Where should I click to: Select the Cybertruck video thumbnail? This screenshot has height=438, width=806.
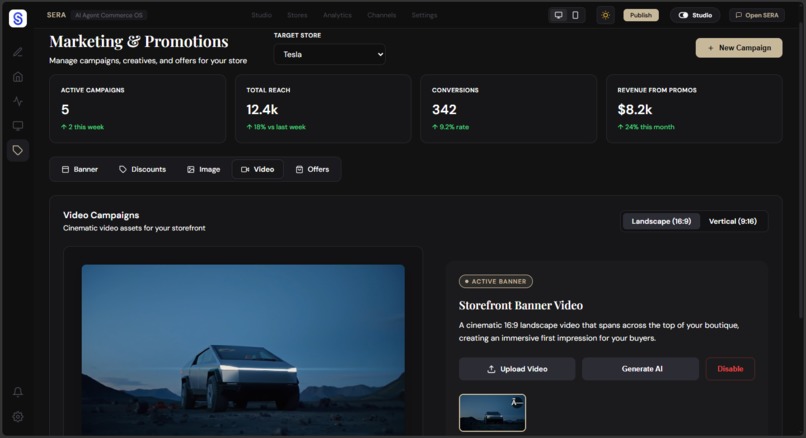[x=492, y=412]
